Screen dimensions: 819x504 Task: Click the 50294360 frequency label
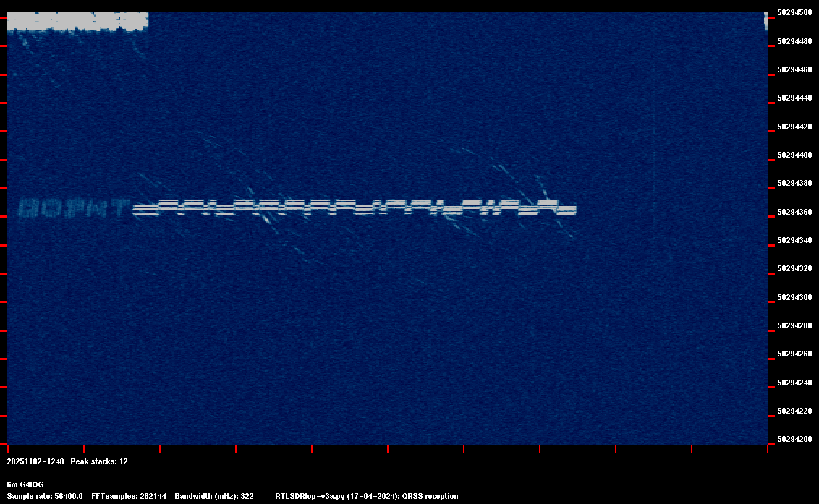click(794, 212)
